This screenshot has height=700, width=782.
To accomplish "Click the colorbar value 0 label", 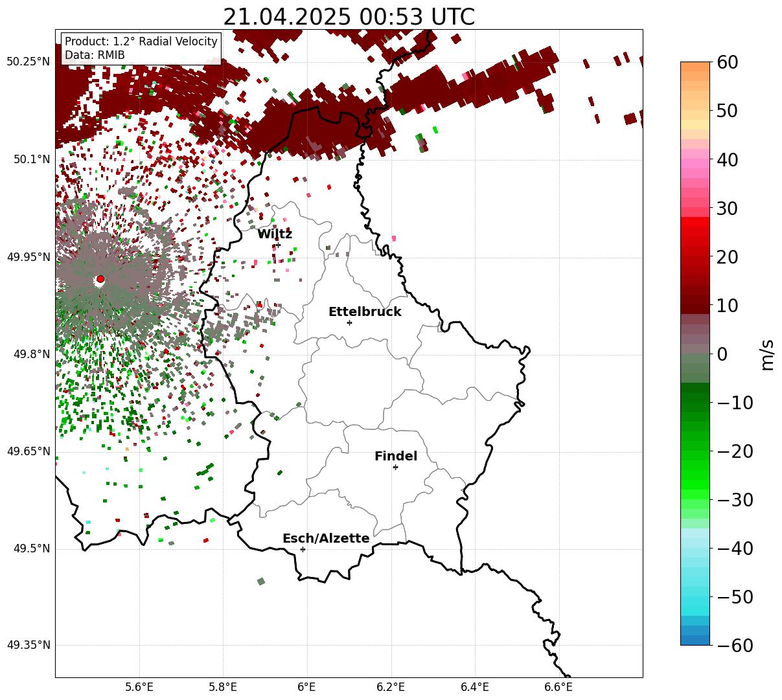I will [722, 354].
